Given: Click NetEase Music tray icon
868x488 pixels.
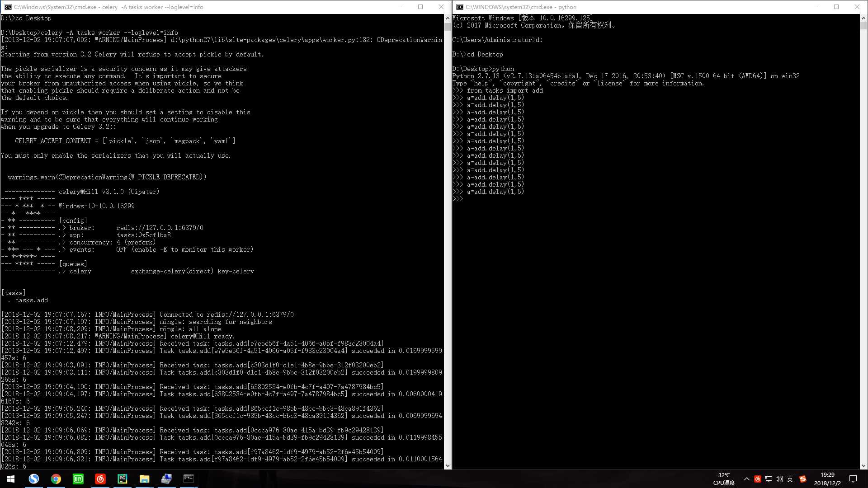Looking at the screenshot, I should pos(757,479).
